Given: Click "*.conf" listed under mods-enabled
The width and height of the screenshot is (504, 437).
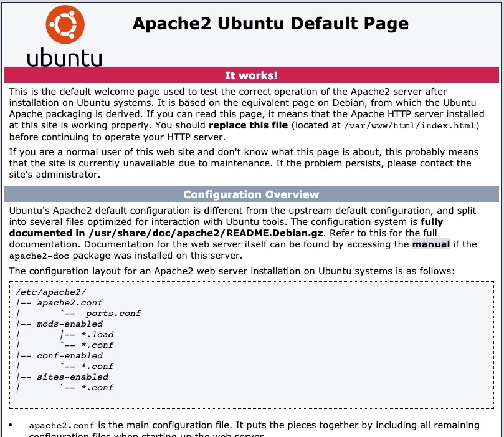Looking at the screenshot, I should click(97, 345).
